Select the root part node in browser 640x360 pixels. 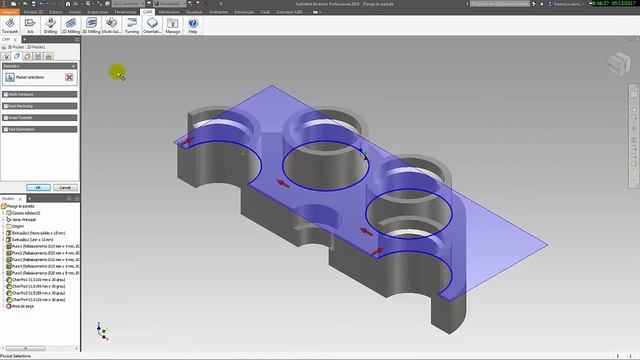(x=19, y=206)
